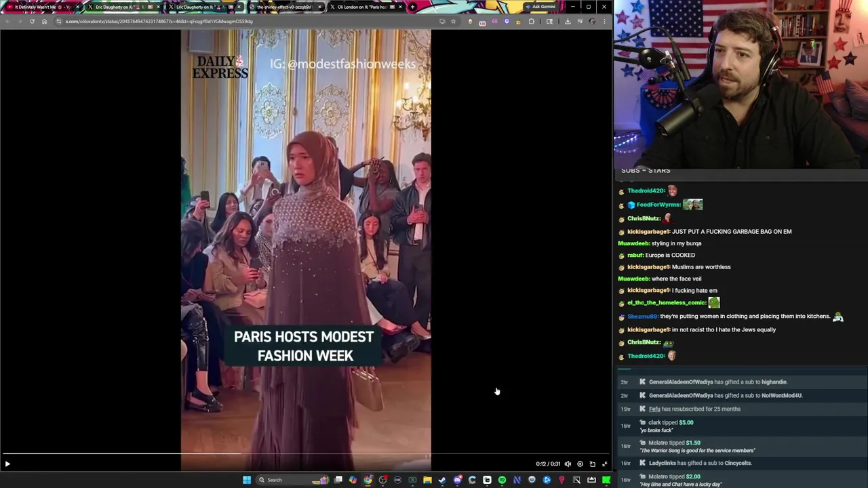Screen dimensions: 868x488
Task: Play the paused video
Action: pyautogui.click(x=7, y=464)
